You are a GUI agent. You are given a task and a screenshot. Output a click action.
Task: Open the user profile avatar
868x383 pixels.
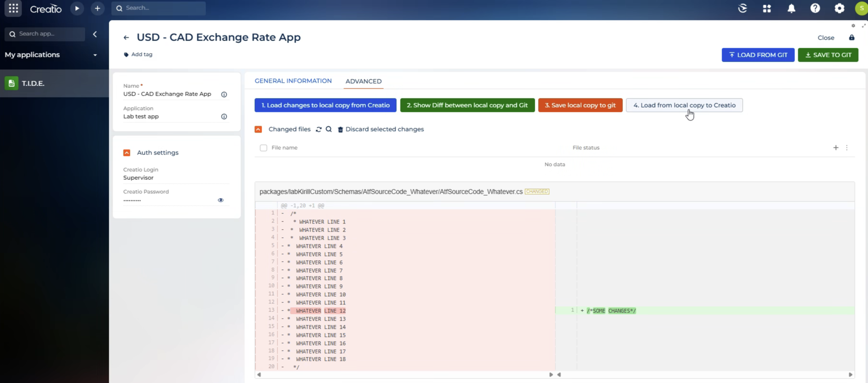[x=862, y=8]
